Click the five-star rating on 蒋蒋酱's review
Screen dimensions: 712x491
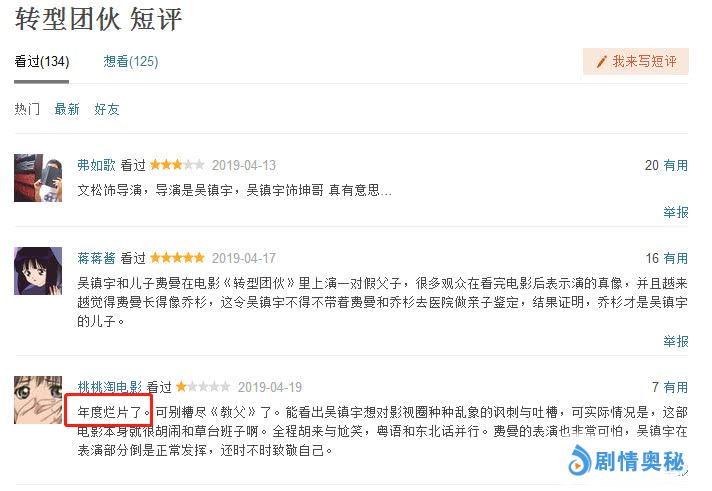[177, 258]
